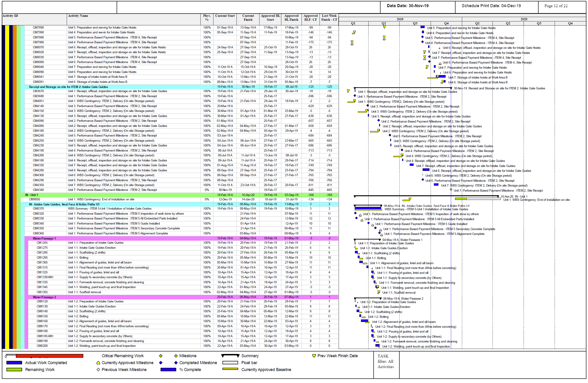Click the Milestone green diamond legend icon
The width and height of the screenshot is (588, 383).
(176, 356)
